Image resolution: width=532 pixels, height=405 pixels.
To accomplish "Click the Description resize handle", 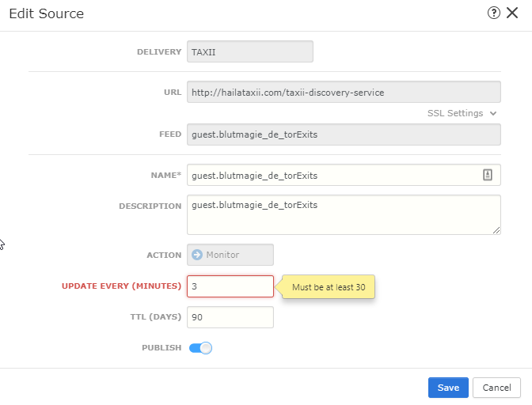I will [x=496, y=230].
